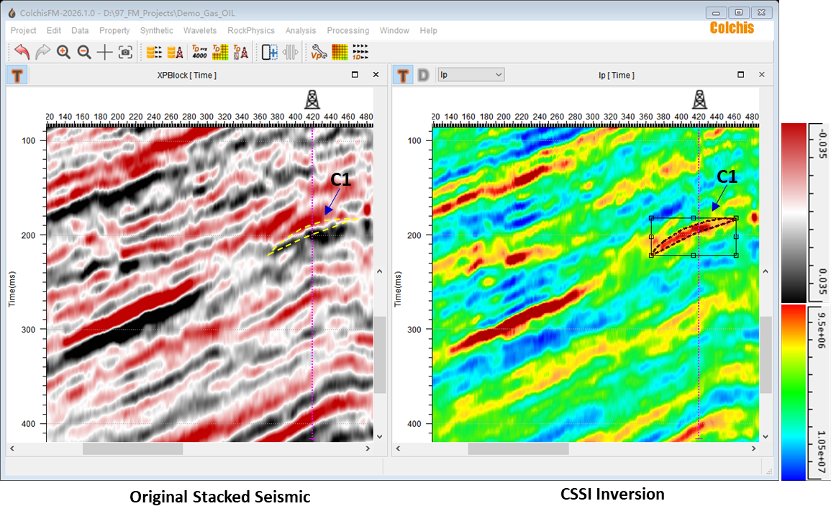Click the XPBlock vertical scrollbar thumb
832x520 pixels.
tap(379, 355)
